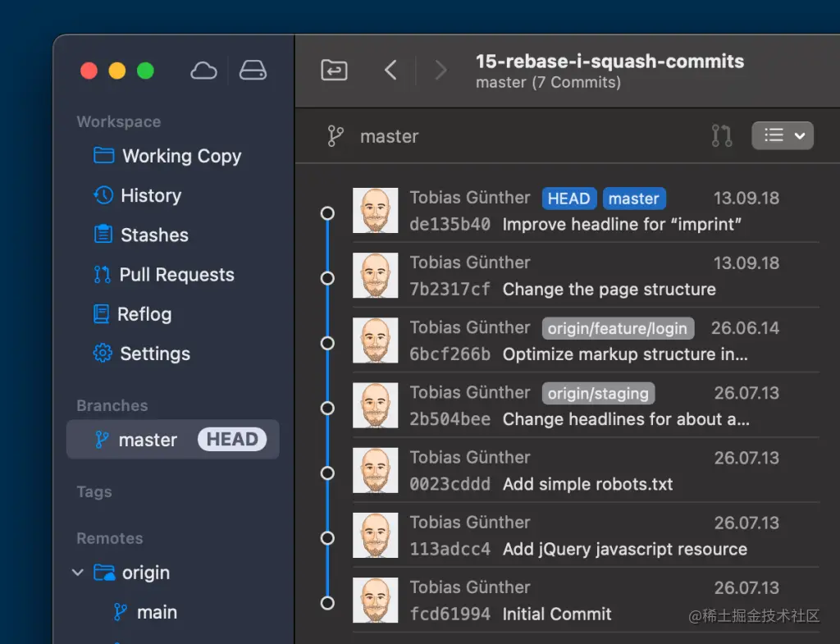Click repository title 15-rebase-i-squash-commits
This screenshot has height=644, width=840.
[609, 61]
